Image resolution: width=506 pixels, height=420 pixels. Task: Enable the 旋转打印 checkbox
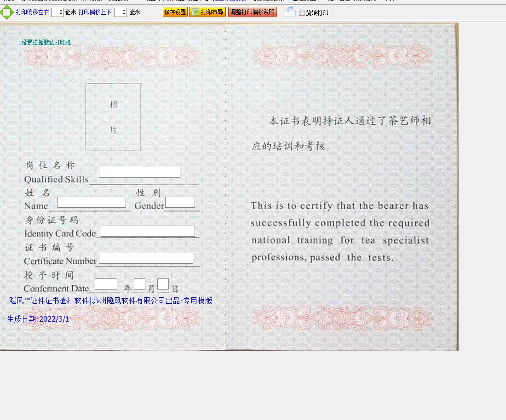coord(302,13)
